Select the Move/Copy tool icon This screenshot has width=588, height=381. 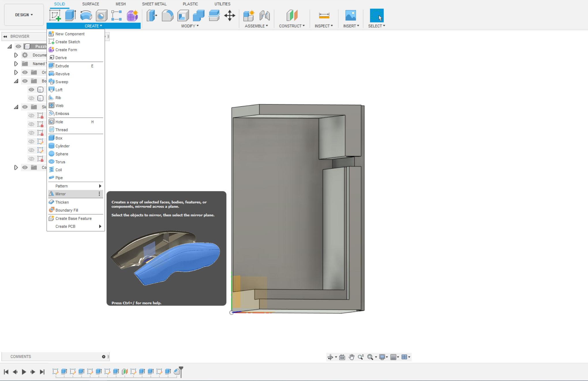(x=230, y=16)
